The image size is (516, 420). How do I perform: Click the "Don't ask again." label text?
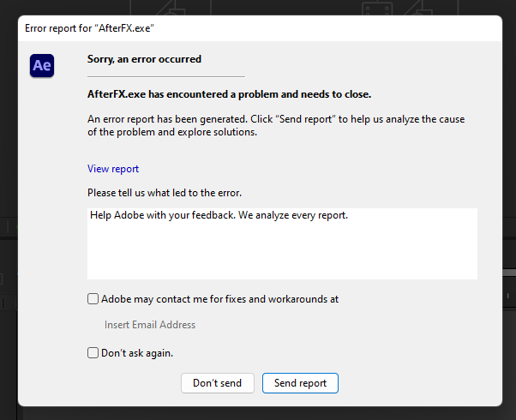(137, 353)
